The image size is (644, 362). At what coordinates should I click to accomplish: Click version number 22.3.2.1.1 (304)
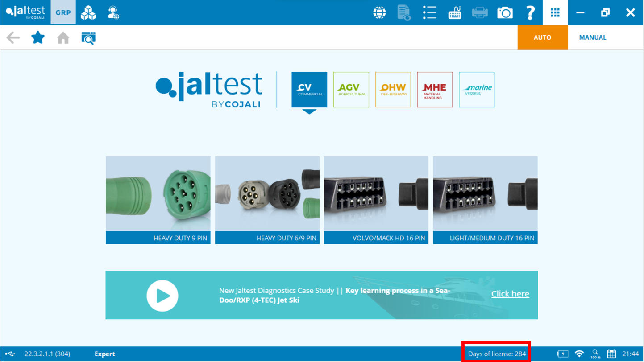click(x=47, y=354)
